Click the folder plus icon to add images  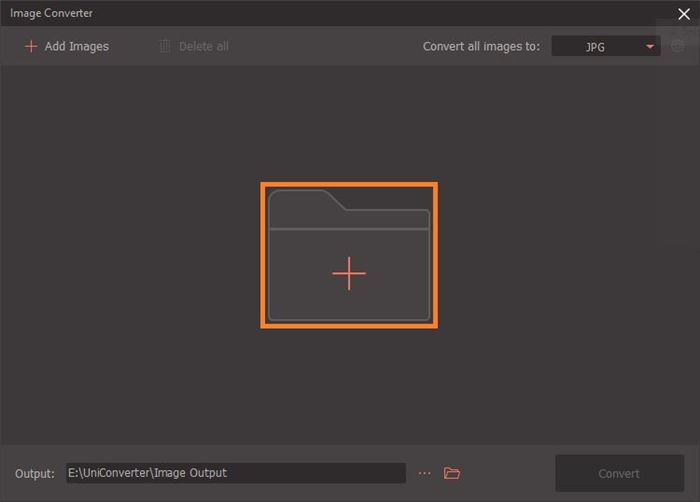349,255
